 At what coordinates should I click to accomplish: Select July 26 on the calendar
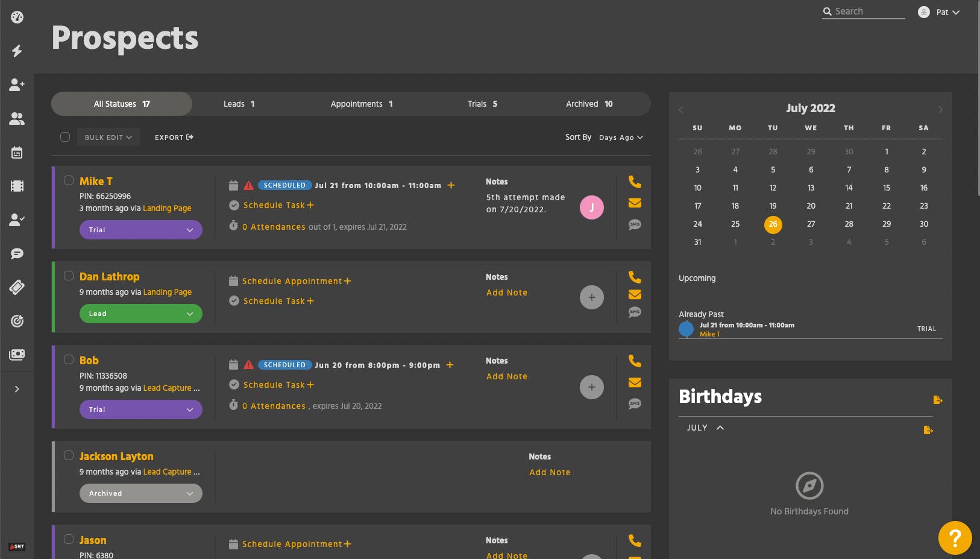pos(773,224)
